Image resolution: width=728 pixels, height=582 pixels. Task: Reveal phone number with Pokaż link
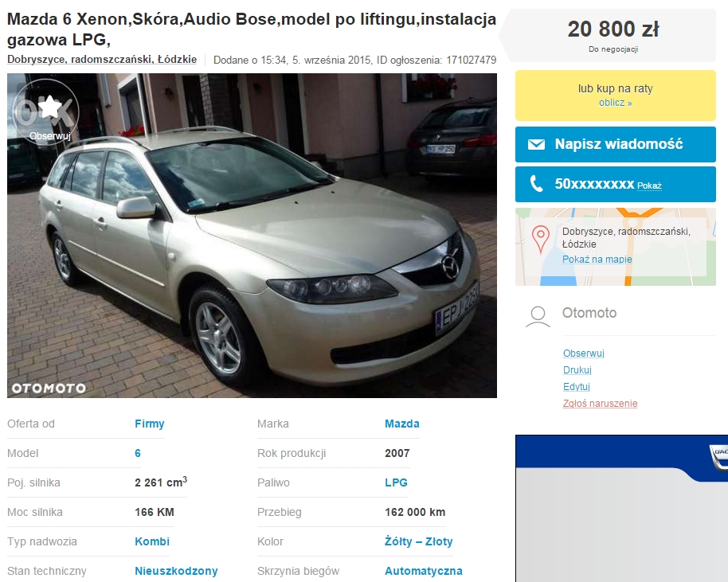pyautogui.click(x=649, y=186)
